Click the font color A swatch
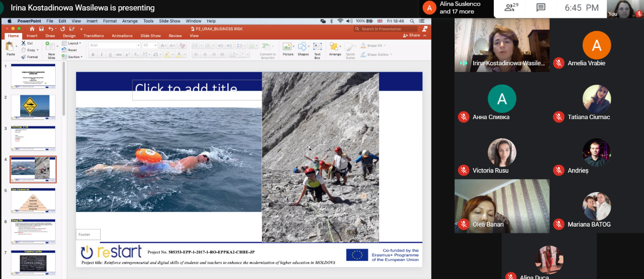 pyautogui.click(x=178, y=55)
